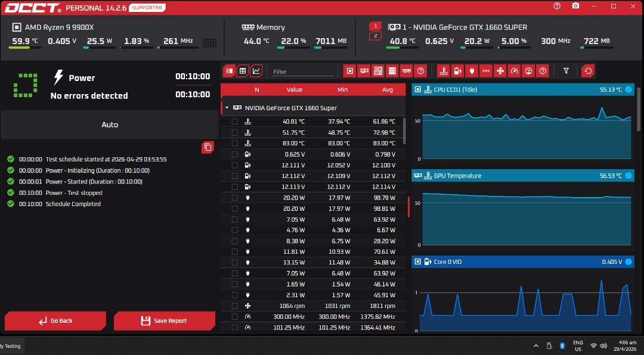Screen dimensions: 644x355
Task: Click the sensor table vertical scrollbar
Action: pyautogui.click(x=404, y=131)
